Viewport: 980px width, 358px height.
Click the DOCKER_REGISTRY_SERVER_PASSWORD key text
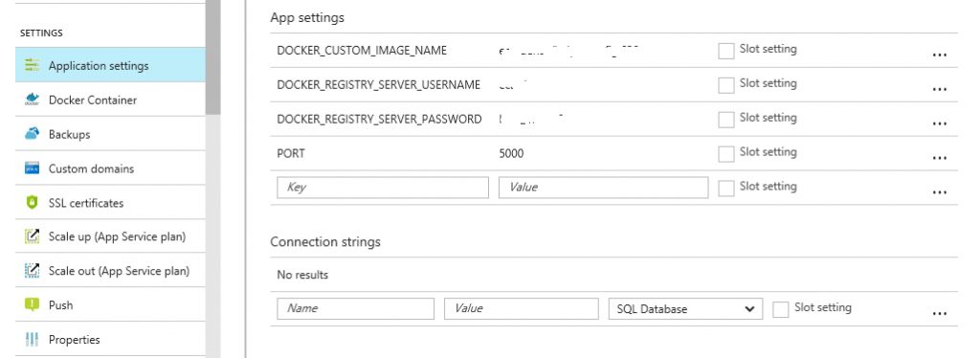tap(379, 120)
